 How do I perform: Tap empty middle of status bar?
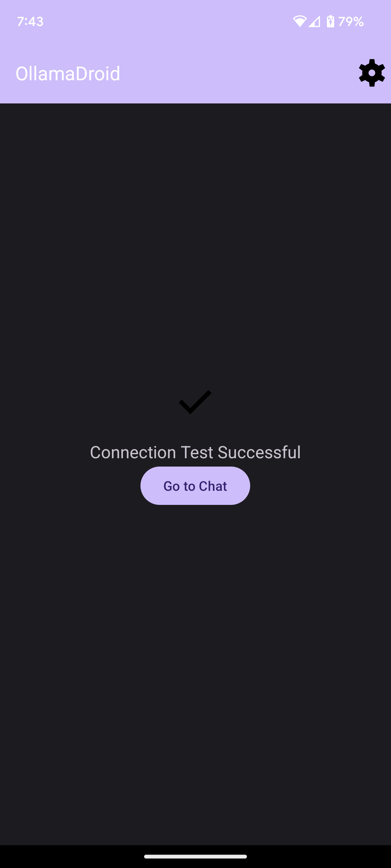pyautogui.click(x=167, y=22)
